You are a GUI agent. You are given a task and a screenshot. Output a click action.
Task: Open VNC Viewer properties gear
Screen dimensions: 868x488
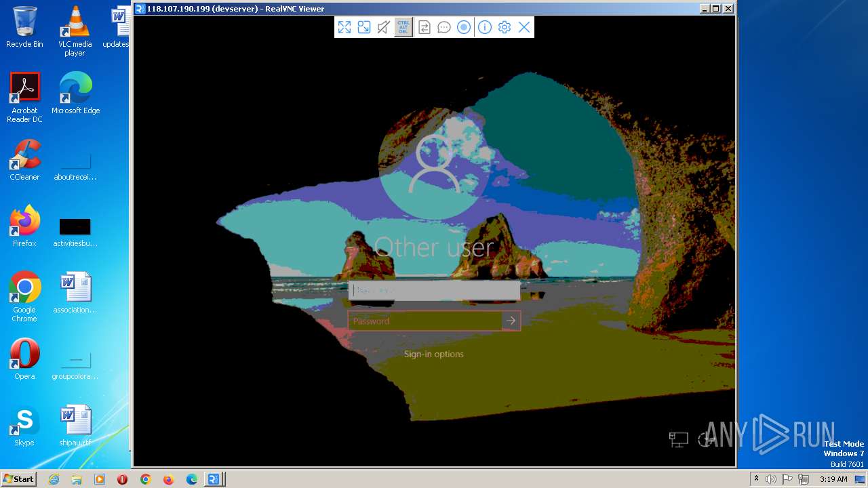pos(505,27)
